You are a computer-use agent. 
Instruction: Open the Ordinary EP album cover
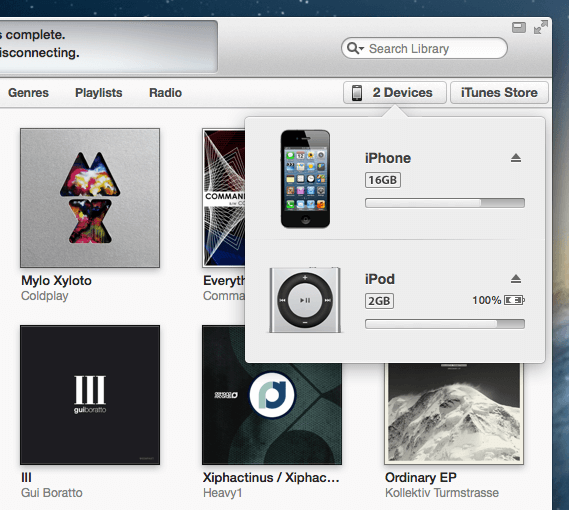click(x=454, y=414)
